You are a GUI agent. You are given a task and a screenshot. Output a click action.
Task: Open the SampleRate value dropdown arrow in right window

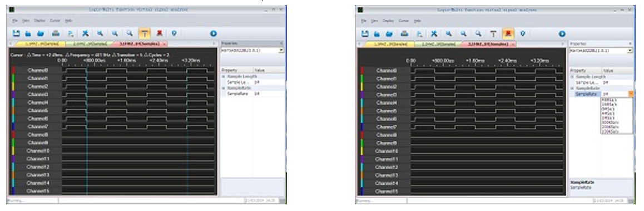click(631, 94)
